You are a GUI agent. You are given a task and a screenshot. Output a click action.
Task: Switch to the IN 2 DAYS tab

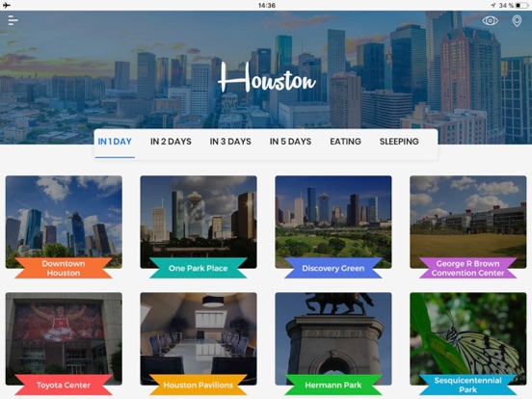(x=171, y=142)
